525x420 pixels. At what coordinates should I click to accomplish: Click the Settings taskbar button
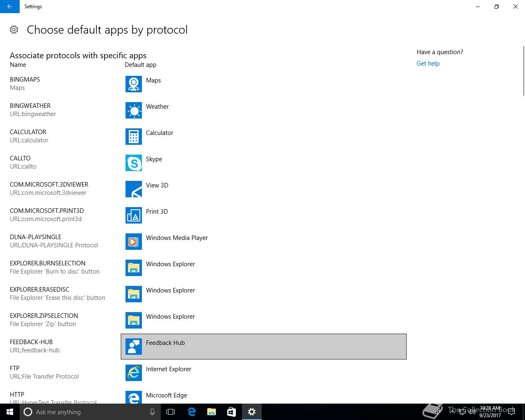pos(252,412)
